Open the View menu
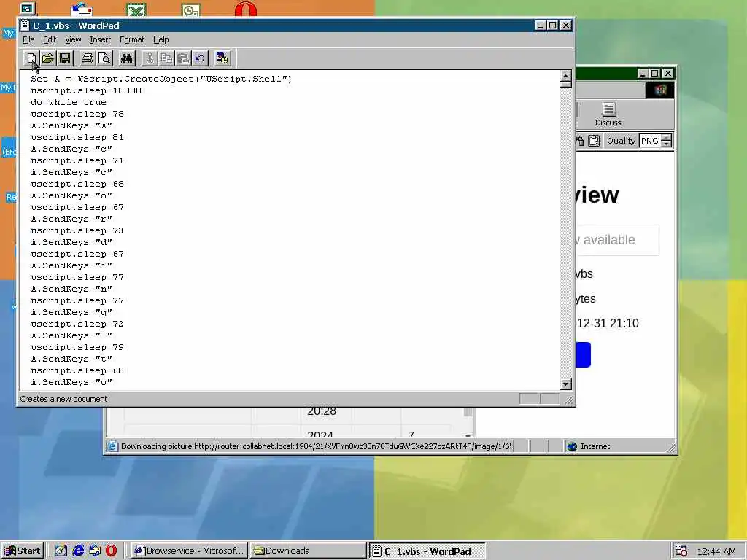The image size is (747, 560). (x=73, y=39)
